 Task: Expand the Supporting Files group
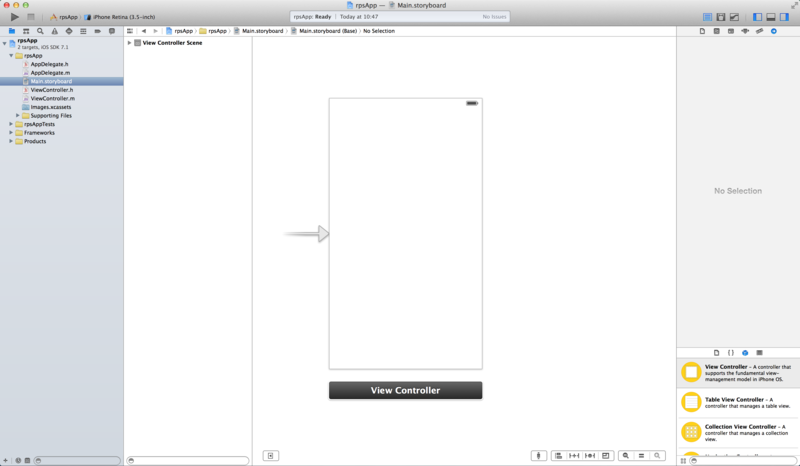click(18, 116)
